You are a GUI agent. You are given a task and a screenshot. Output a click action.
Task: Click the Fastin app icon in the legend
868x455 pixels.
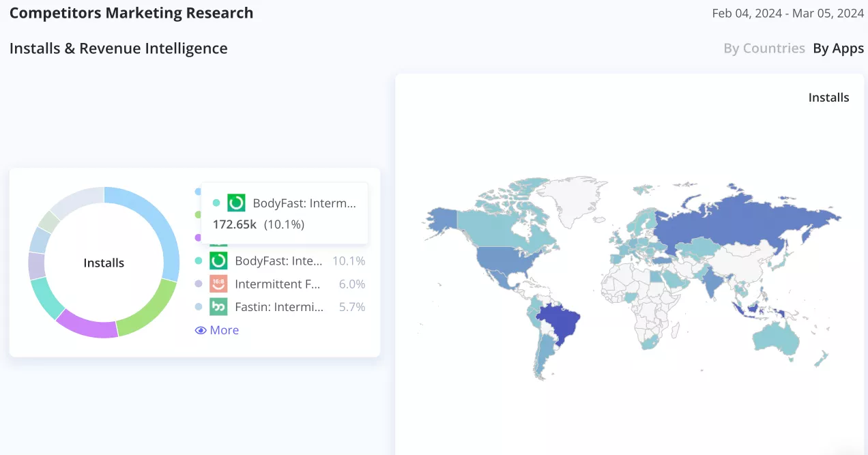click(x=218, y=307)
